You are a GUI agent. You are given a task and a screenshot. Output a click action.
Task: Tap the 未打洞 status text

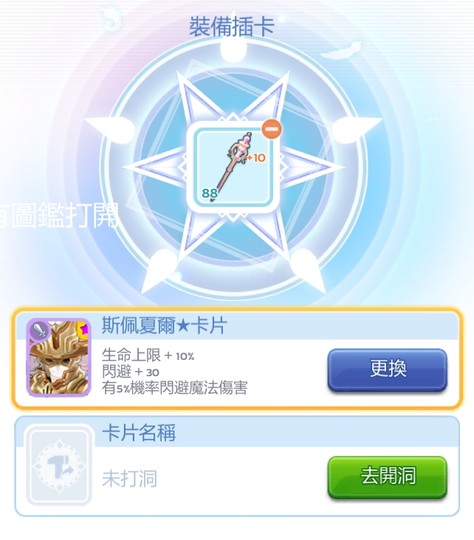[x=130, y=479]
